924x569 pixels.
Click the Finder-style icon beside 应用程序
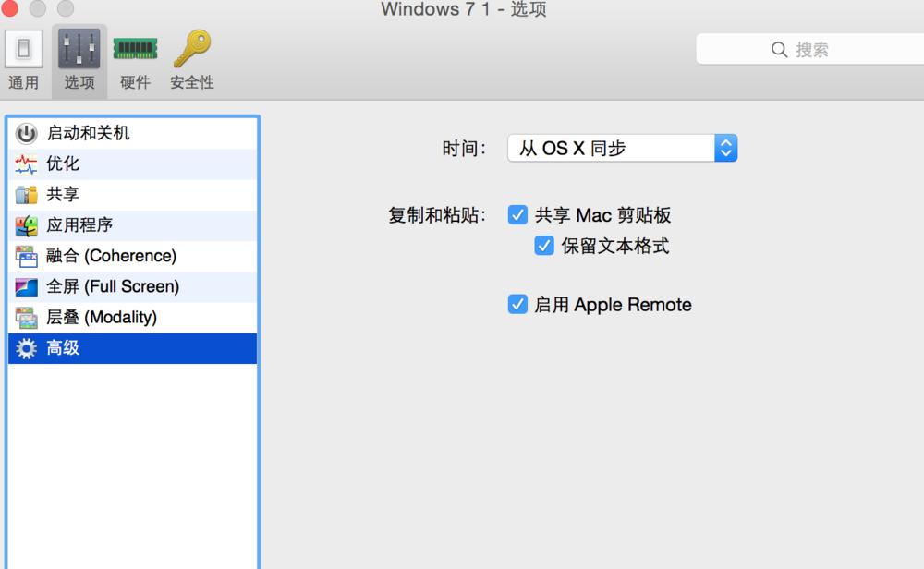click(x=26, y=225)
